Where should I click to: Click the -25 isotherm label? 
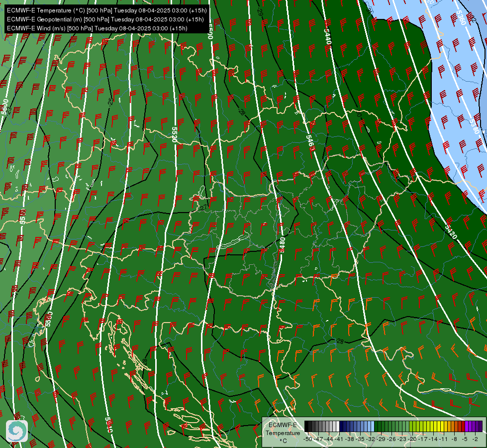point(110,101)
